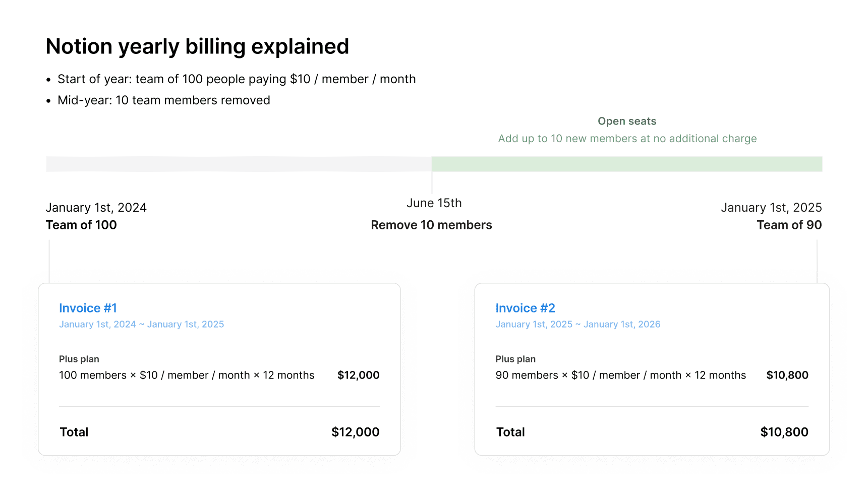This screenshot has height=500, width=868.
Task: Select the Remove 10 members label
Action: tap(431, 225)
